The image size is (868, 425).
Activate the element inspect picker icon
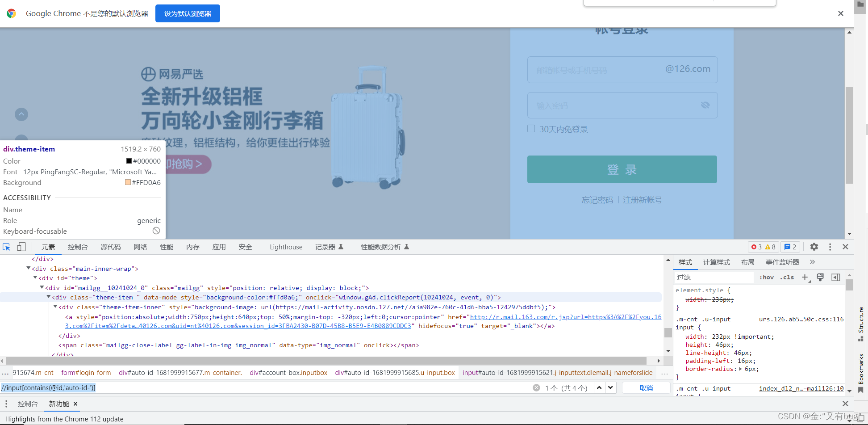click(6, 247)
